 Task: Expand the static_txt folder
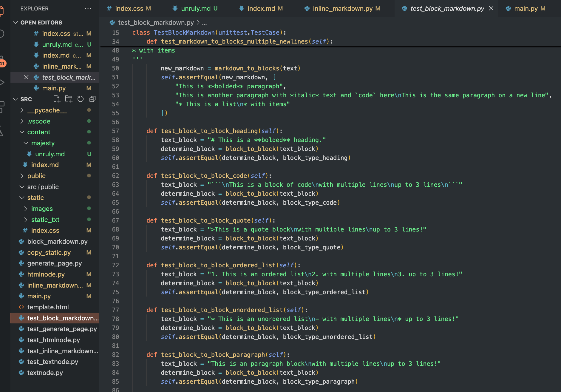pyautogui.click(x=26, y=220)
